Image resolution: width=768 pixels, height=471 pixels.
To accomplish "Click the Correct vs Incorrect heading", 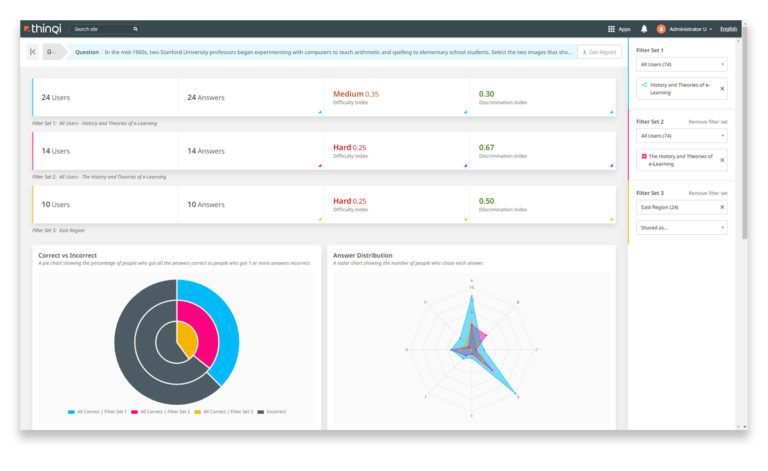I will pyautogui.click(x=68, y=255).
